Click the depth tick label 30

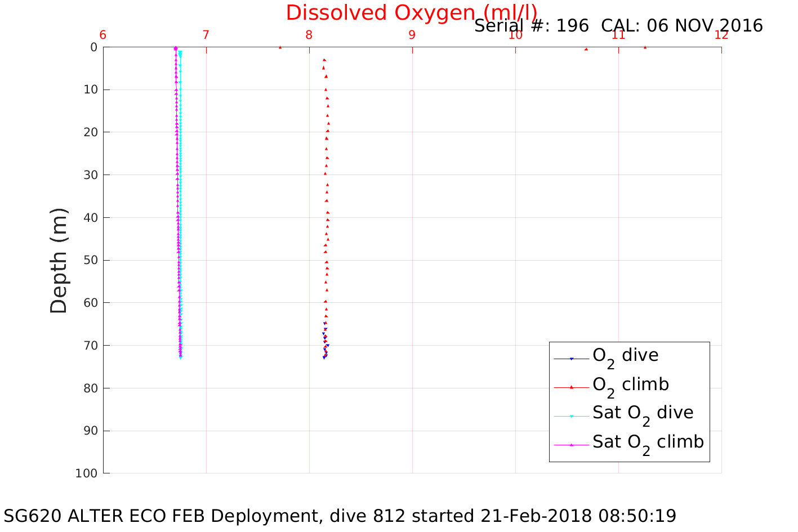click(90, 175)
